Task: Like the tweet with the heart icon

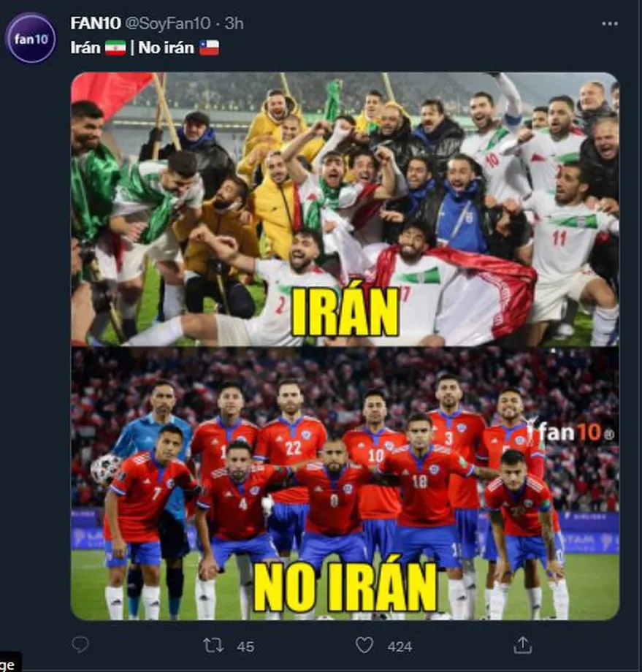Action: click(x=364, y=645)
